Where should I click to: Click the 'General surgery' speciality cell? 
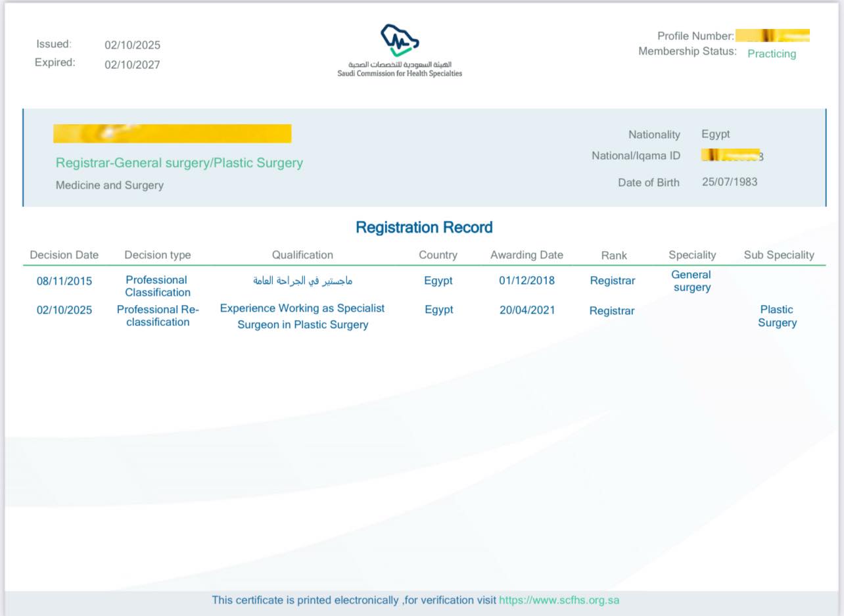point(692,281)
